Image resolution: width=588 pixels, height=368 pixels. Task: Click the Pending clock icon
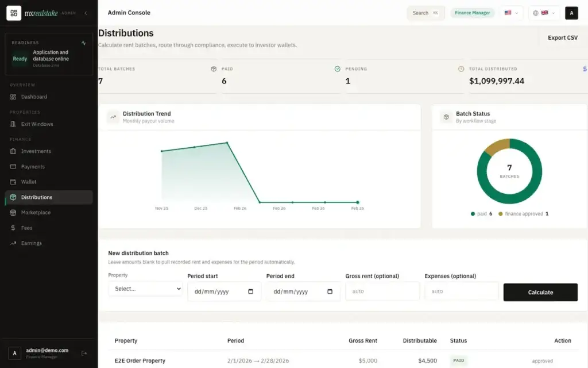coord(461,69)
